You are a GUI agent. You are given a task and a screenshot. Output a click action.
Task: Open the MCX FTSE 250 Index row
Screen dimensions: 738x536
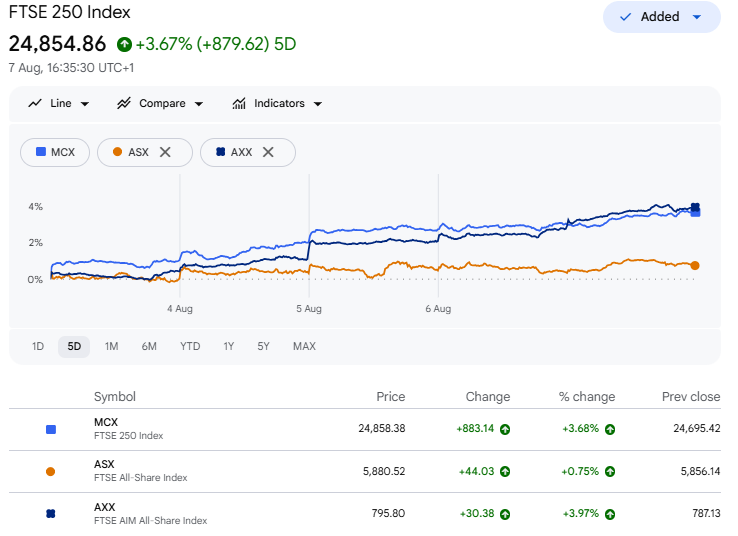[365, 429]
